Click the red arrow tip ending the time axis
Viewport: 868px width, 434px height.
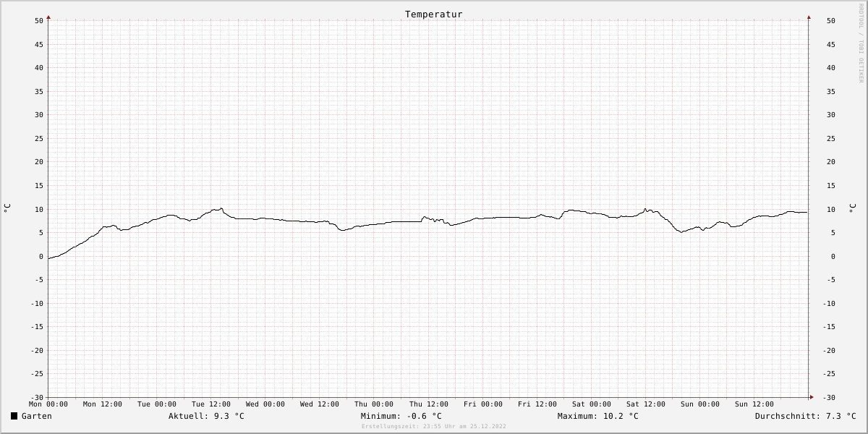(812, 397)
